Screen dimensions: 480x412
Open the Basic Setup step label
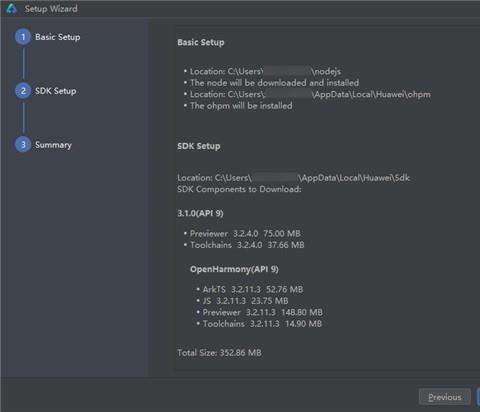point(58,37)
